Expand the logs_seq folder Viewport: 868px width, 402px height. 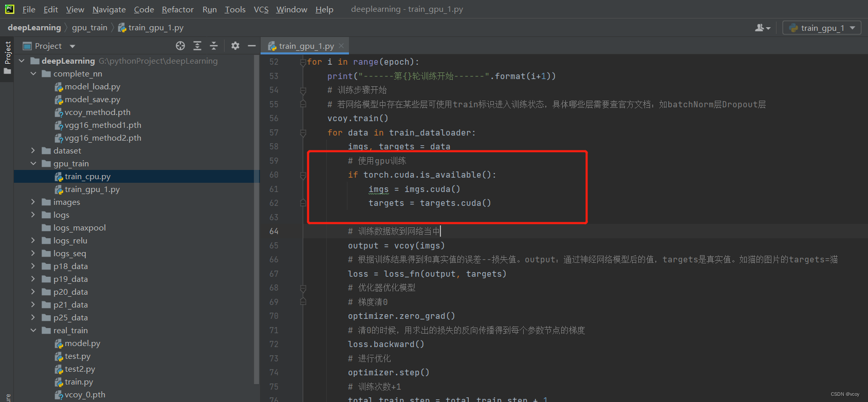point(33,253)
